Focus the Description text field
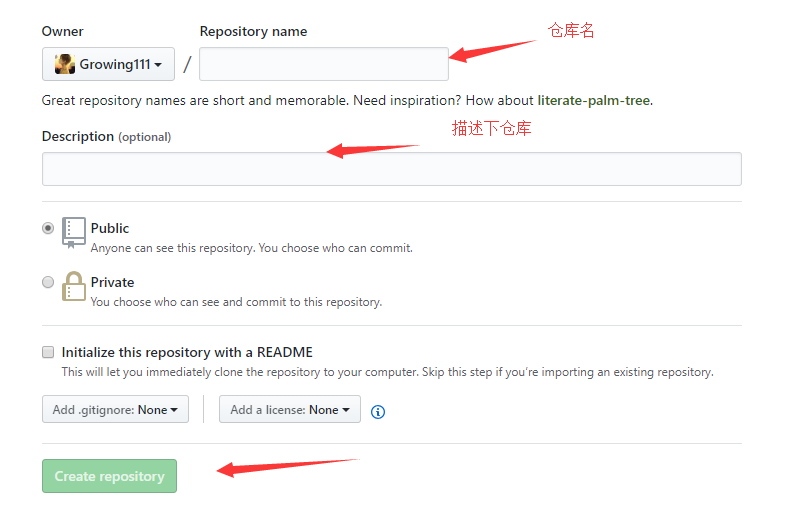The width and height of the screenshot is (785, 514). point(391,169)
